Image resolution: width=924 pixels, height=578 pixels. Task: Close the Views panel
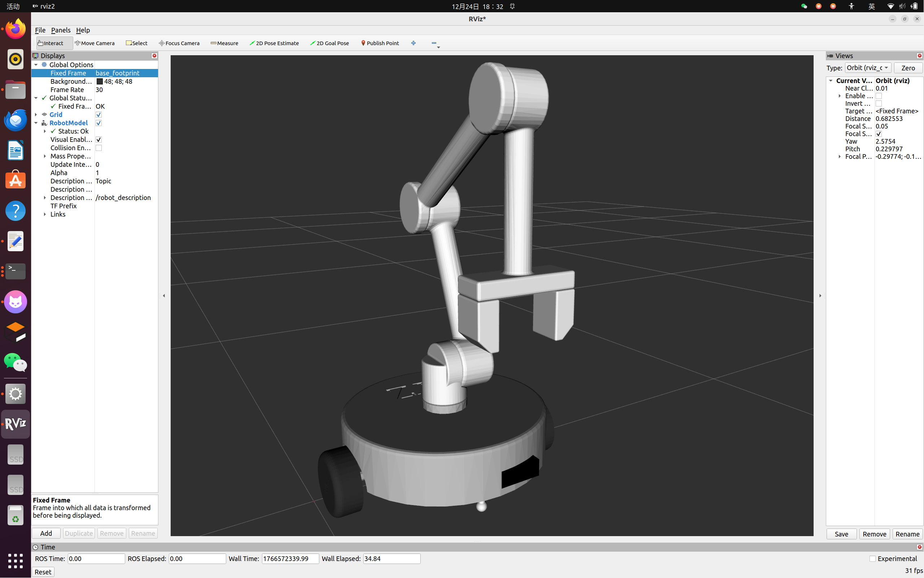(919, 56)
